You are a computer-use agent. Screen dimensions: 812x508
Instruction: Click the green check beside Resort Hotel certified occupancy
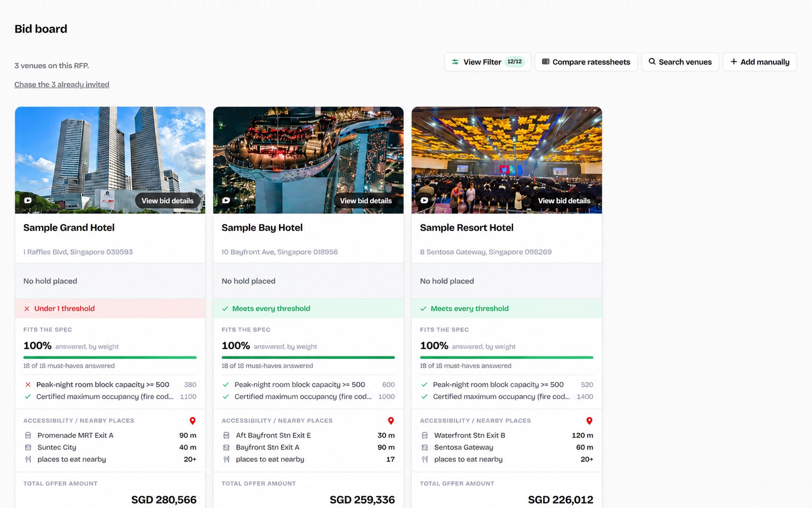424,397
